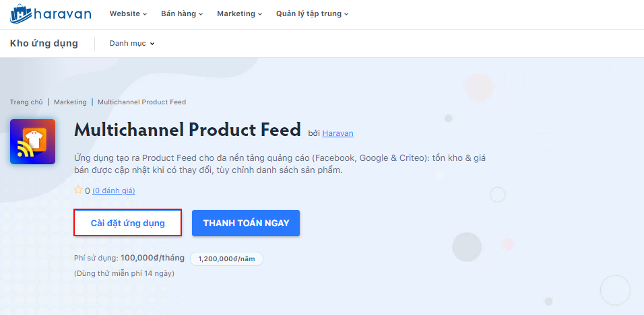This screenshot has width=644, height=315.
Task: Select the 1,200,000₫/năm yearly price pill
Action: 226,258
